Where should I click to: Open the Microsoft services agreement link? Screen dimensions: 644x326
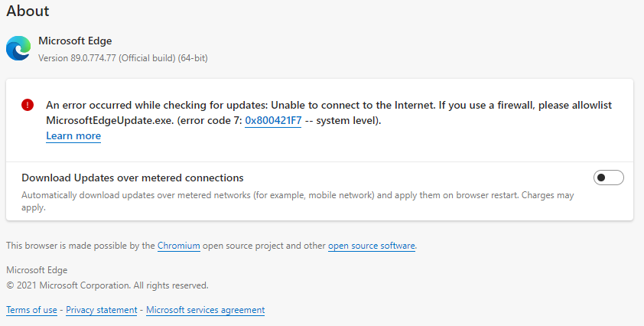[x=205, y=310]
